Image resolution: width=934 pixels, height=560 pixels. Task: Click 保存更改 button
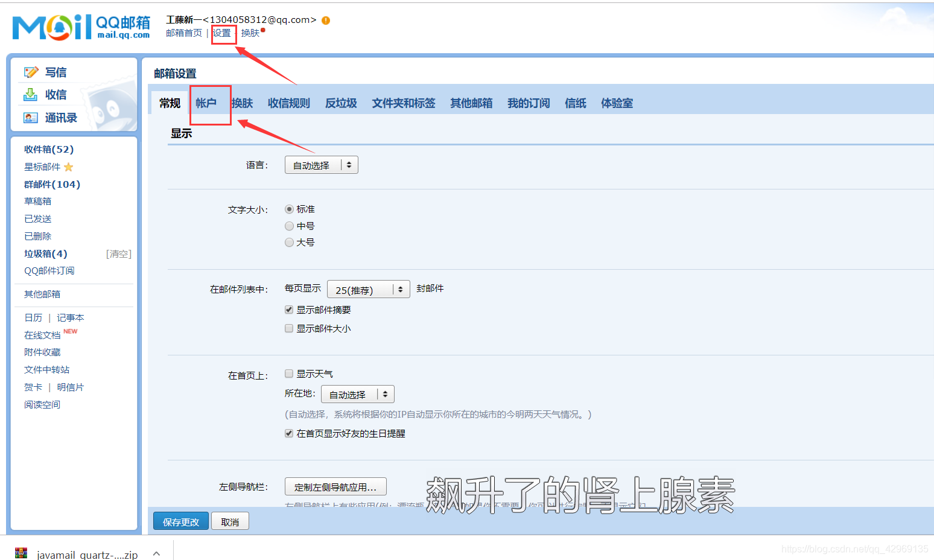pos(181,521)
